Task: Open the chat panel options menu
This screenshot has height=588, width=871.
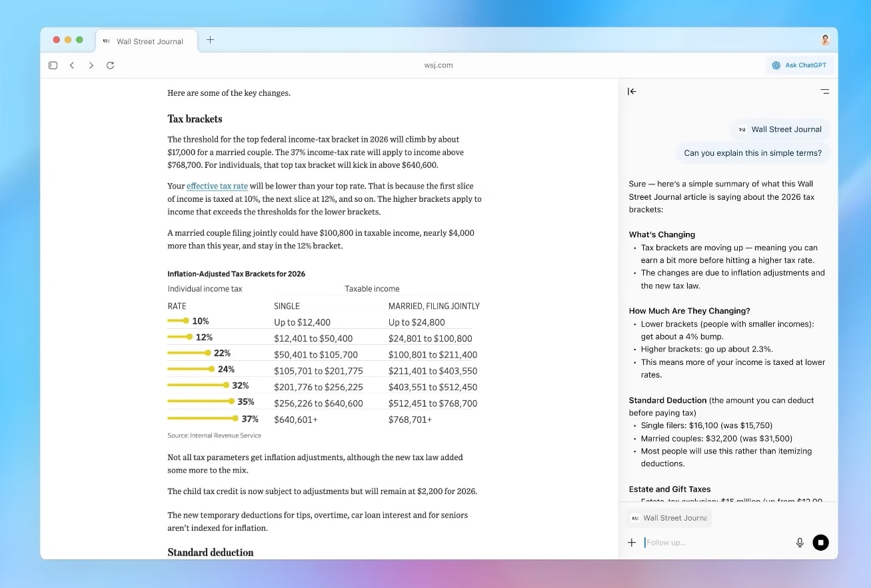Action: click(824, 92)
